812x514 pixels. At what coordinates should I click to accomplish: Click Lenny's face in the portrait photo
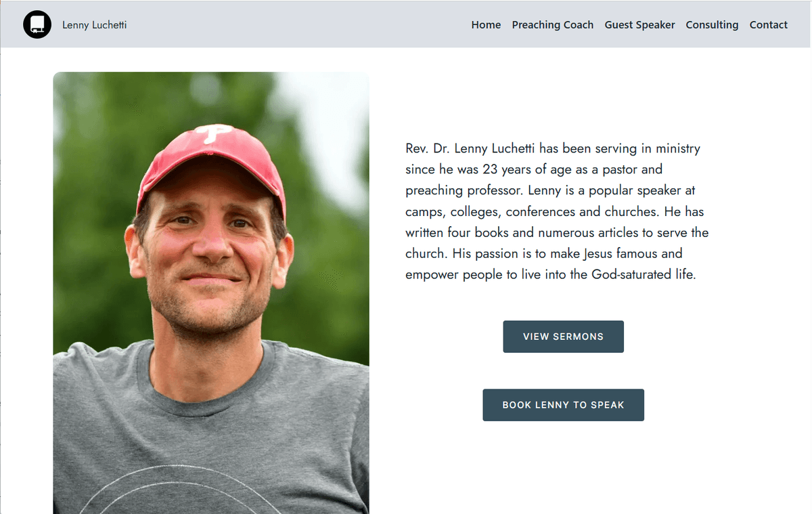point(211,251)
